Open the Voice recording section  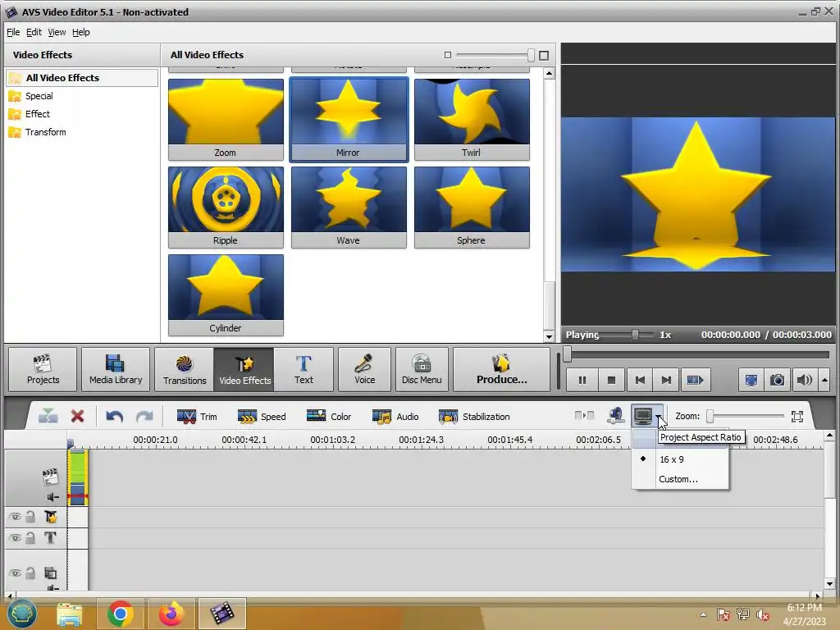364,369
